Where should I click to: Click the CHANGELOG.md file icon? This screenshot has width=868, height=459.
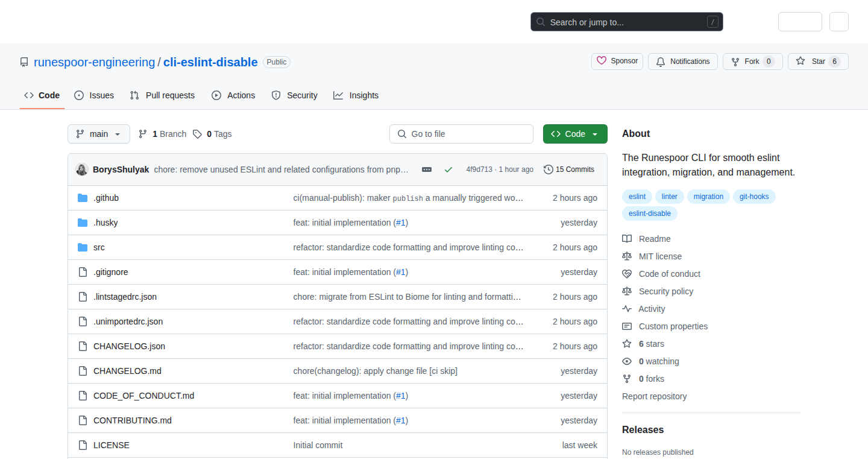(83, 371)
